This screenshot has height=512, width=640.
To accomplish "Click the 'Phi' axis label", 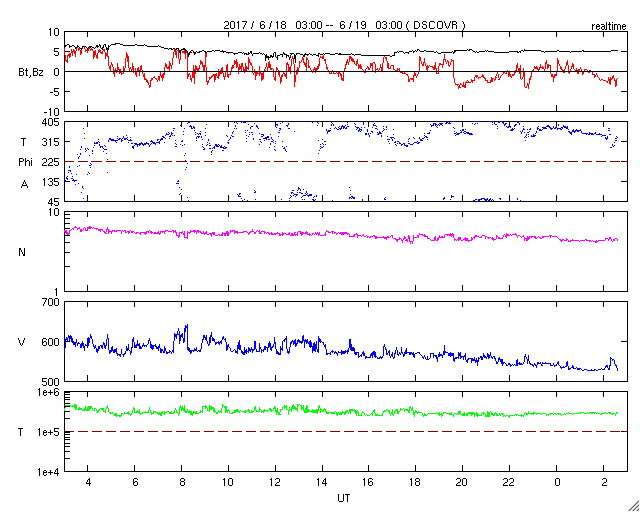I will click(25, 163).
